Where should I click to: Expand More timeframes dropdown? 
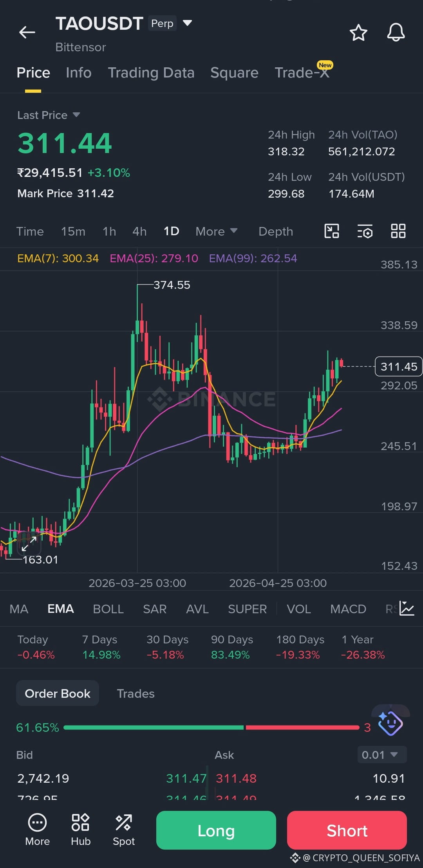(x=217, y=231)
